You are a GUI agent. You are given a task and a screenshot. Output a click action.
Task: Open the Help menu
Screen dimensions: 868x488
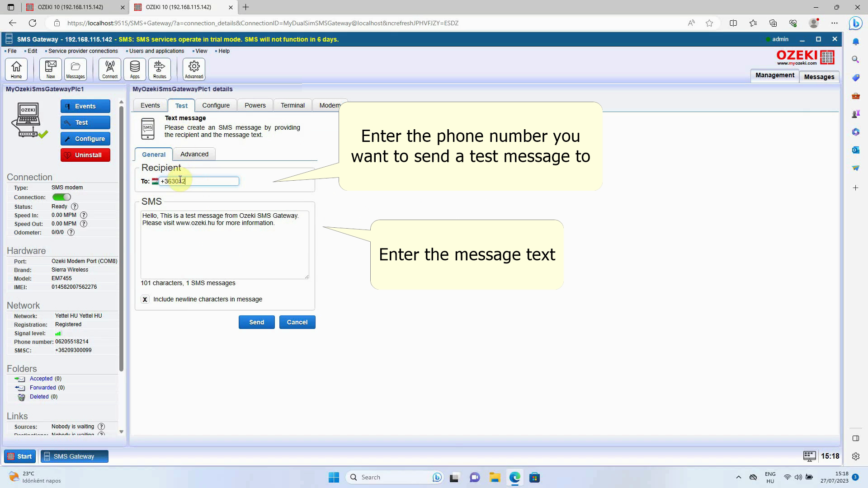pyautogui.click(x=224, y=51)
